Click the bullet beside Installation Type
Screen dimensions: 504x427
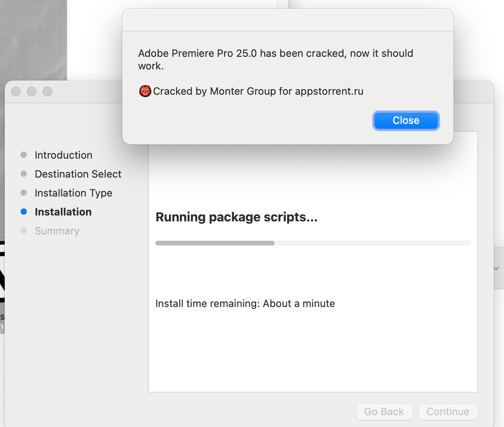point(24,193)
